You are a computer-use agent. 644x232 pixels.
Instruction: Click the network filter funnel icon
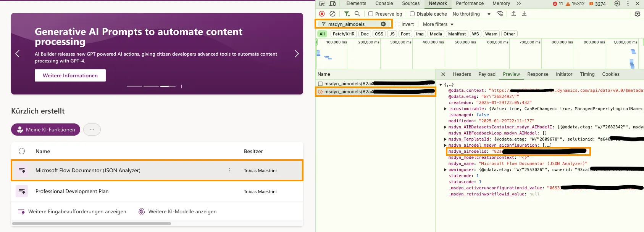click(x=347, y=14)
